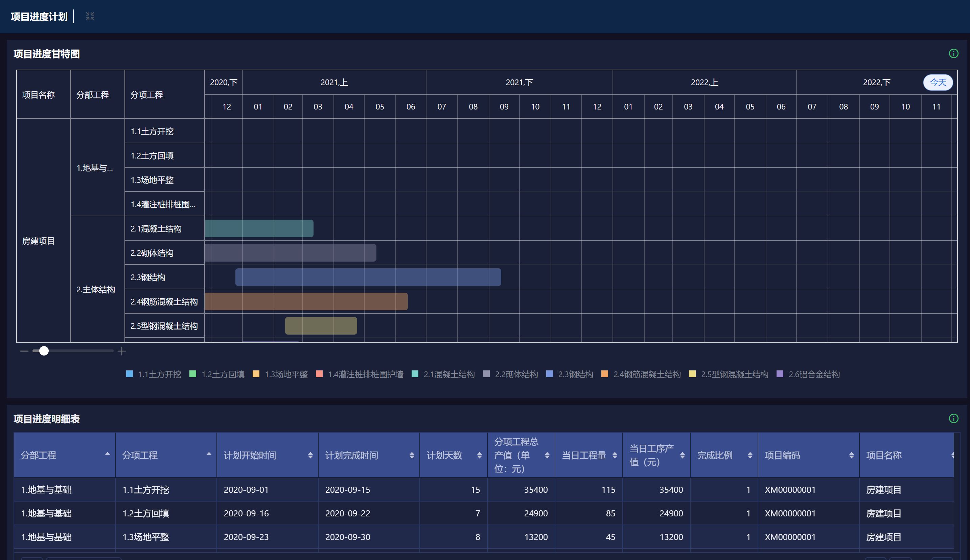The width and height of the screenshot is (970, 560).
Task: Click info icon of detail table panel
Action: 953,418
